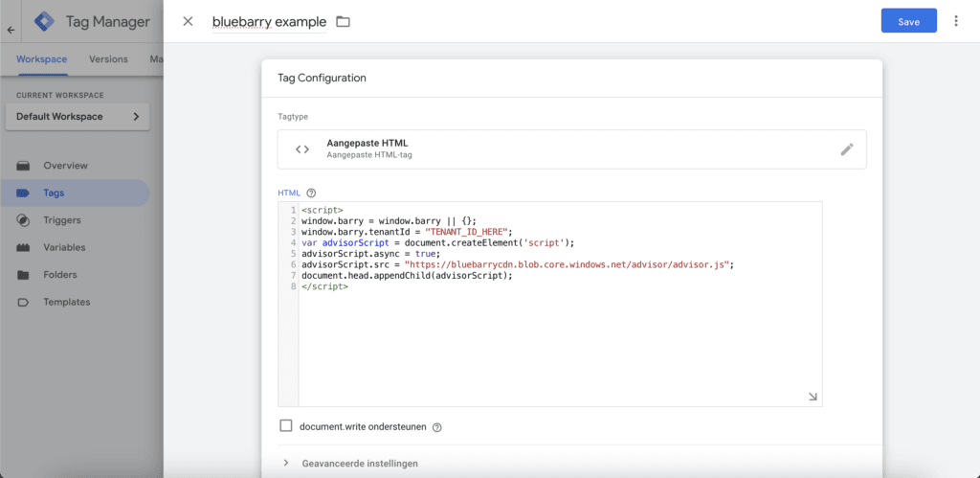Click the opening <script> tag line 1
Viewport: 980px width, 478px height.
click(323, 210)
